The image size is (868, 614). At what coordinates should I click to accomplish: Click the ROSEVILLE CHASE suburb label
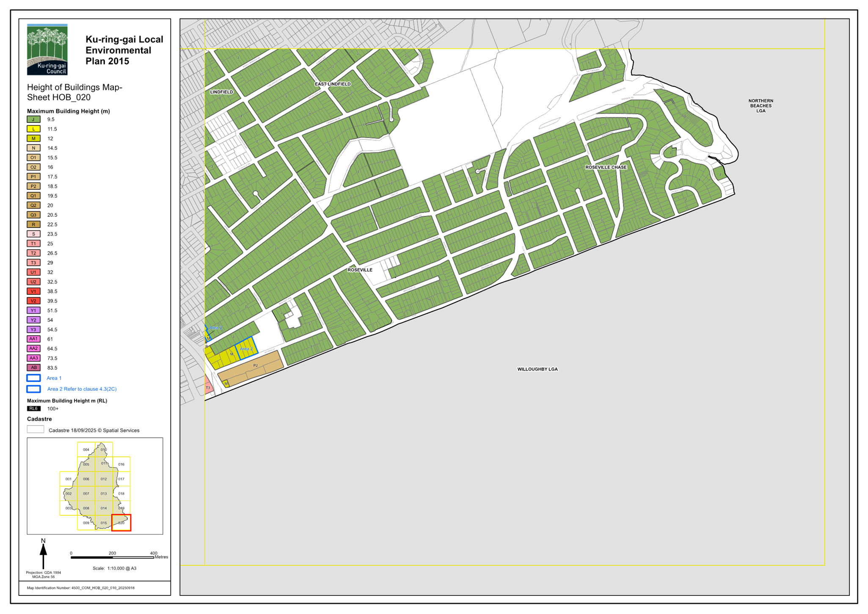click(606, 167)
